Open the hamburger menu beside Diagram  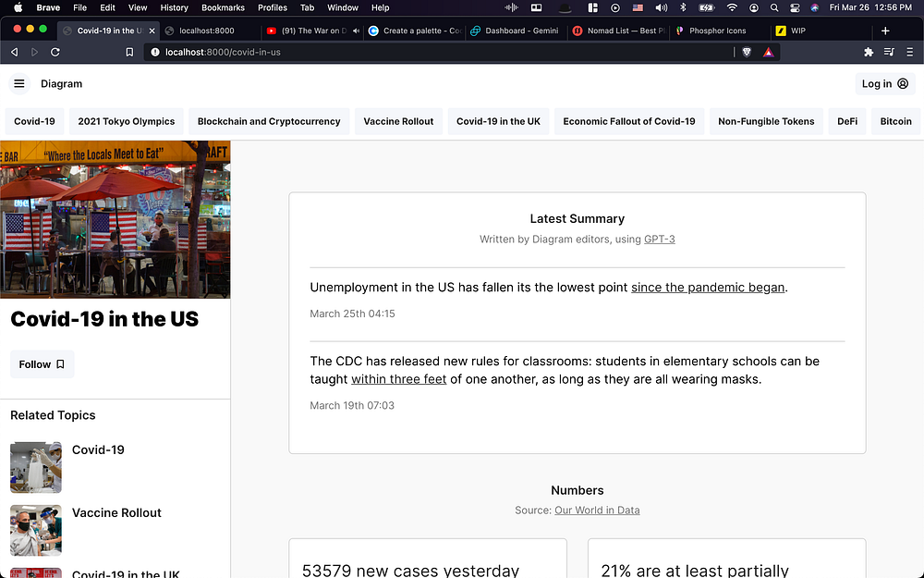tap(18, 84)
